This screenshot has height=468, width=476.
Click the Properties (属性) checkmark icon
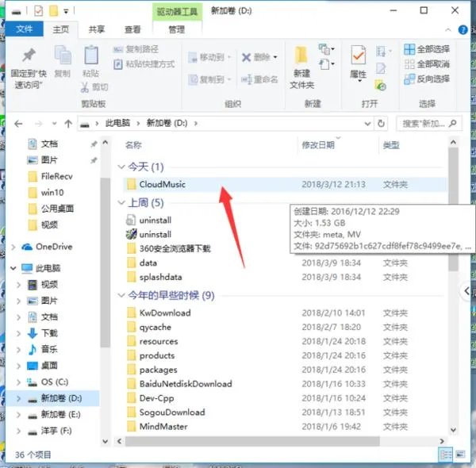359,55
